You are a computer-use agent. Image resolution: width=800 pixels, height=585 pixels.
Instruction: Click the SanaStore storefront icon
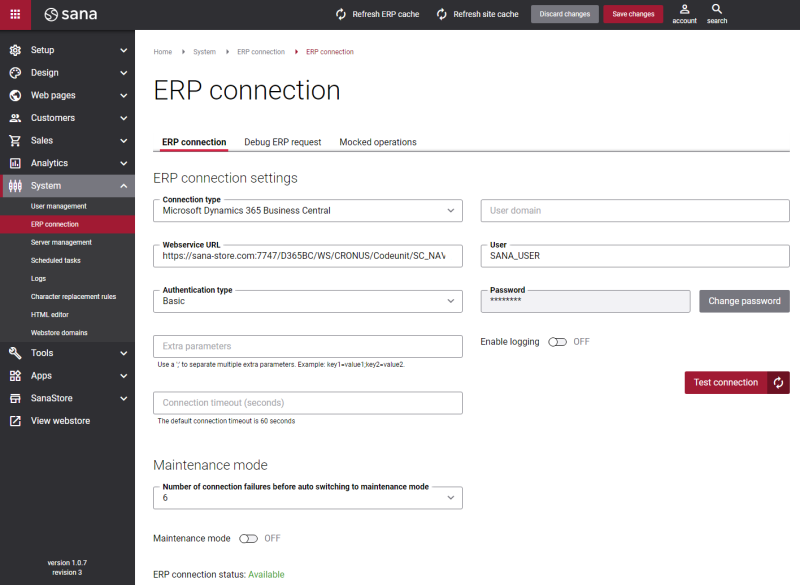(x=15, y=398)
